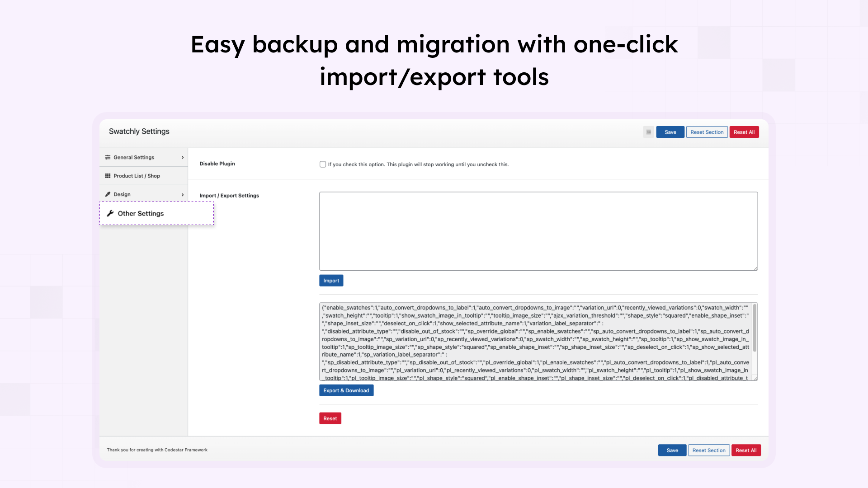The height and width of the screenshot is (488, 868).
Task: Switch to the Product List / Shop section
Action: click(x=137, y=176)
